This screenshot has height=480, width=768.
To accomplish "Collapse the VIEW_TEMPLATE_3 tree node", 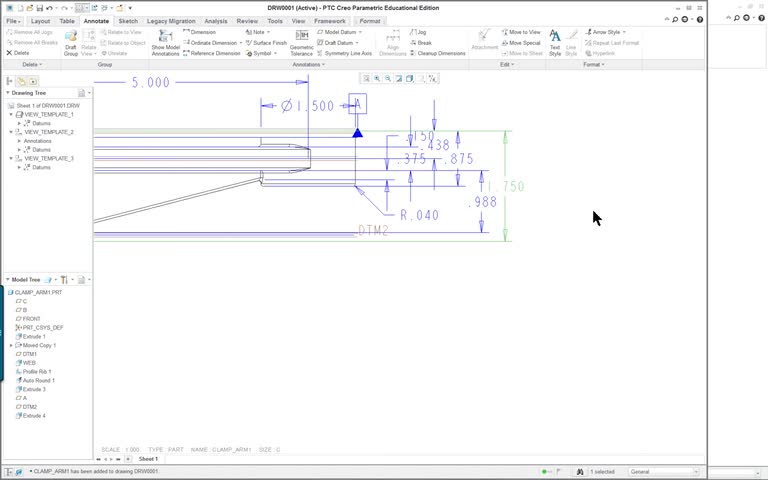I will [11, 159].
